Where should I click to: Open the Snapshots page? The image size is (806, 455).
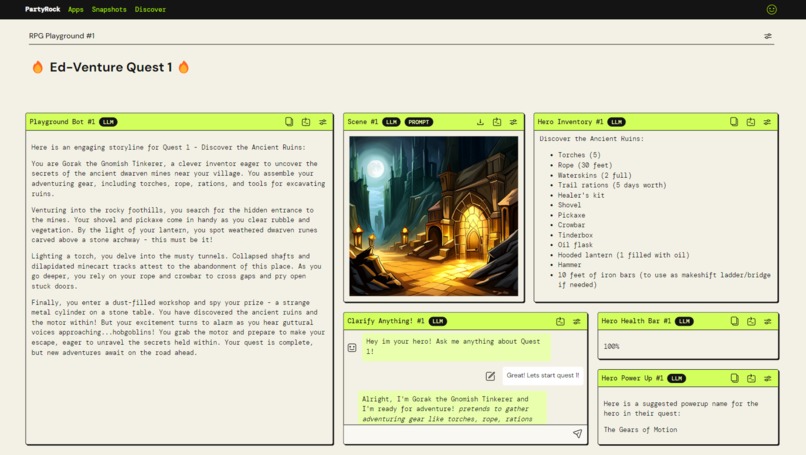(x=109, y=9)
